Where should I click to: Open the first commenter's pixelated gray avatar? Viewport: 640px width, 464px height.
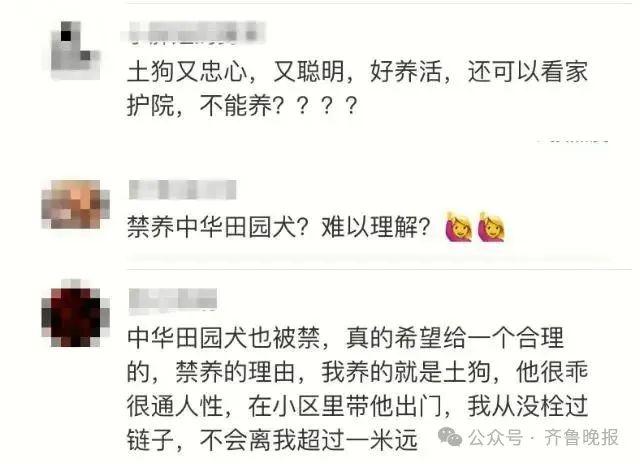(x=75, y=50)
